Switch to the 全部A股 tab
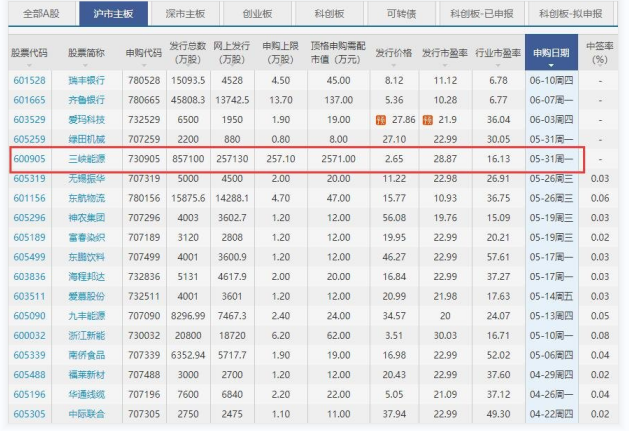 point(41,14)
